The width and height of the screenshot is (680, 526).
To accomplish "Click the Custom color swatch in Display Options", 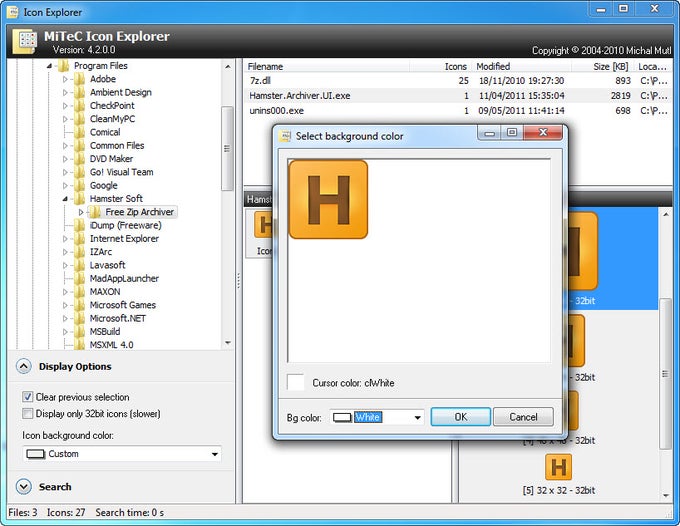I will (x=36, y=454).
